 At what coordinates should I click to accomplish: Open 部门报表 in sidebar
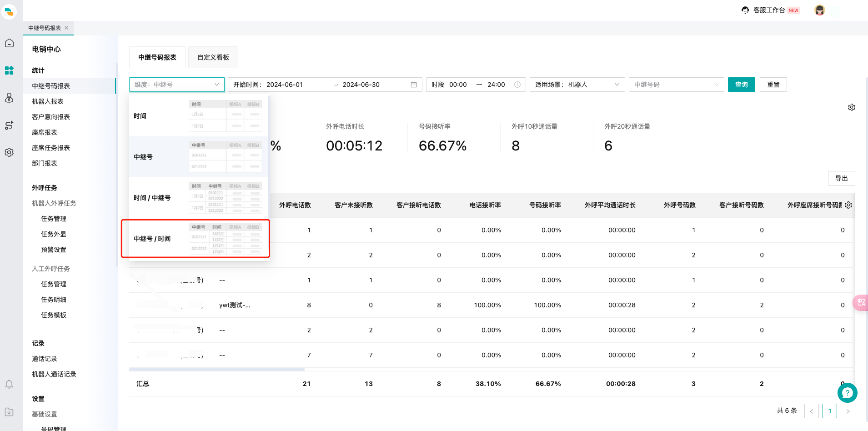[45, 163]
